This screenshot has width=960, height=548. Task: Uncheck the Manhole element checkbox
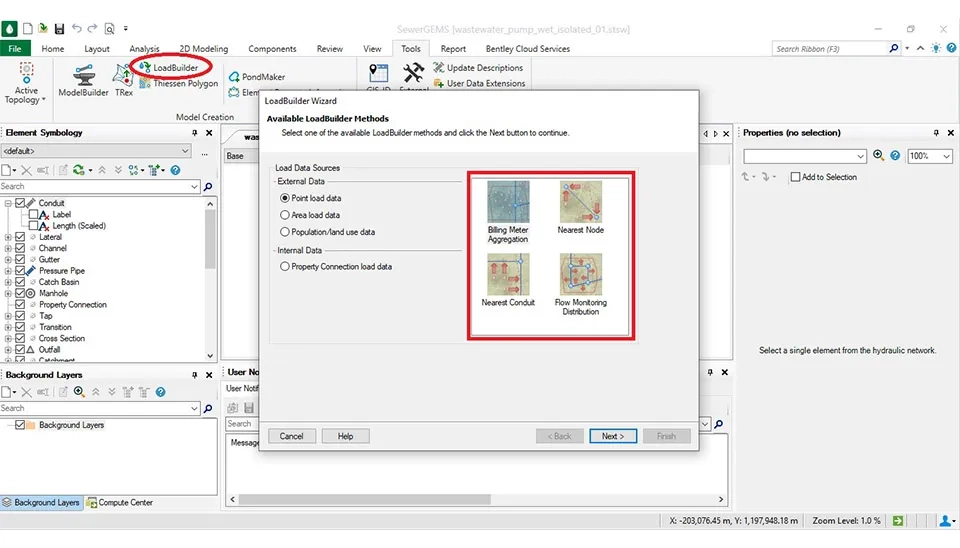click(20, 293)
